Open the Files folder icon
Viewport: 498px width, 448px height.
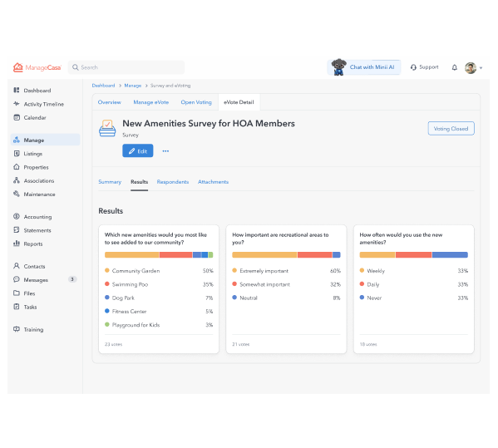pos(17,293)
